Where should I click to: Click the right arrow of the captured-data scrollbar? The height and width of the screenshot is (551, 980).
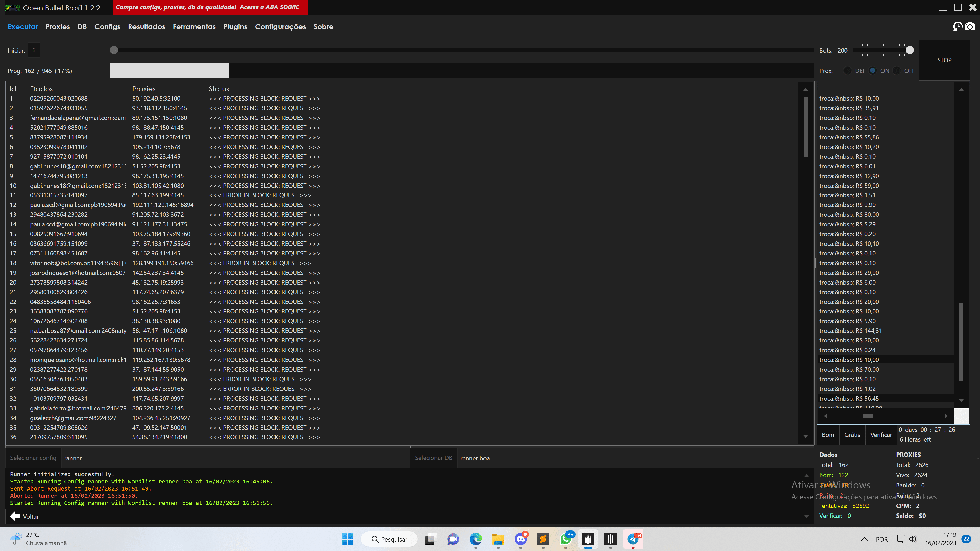pos(947,416)
